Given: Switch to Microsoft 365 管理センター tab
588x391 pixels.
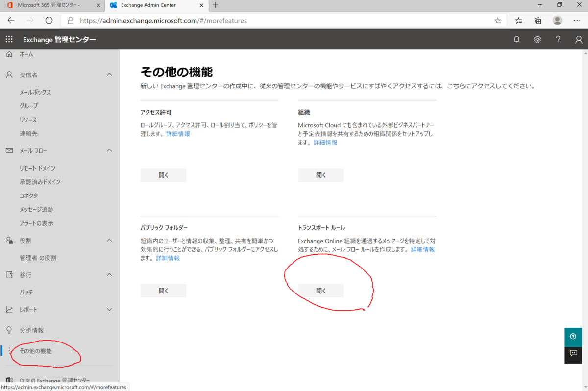Looking at the screenshot, I should point(52,5).
